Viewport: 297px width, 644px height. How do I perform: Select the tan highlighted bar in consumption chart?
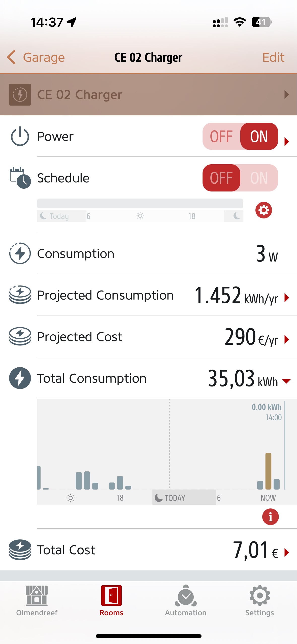click(268, 471)
